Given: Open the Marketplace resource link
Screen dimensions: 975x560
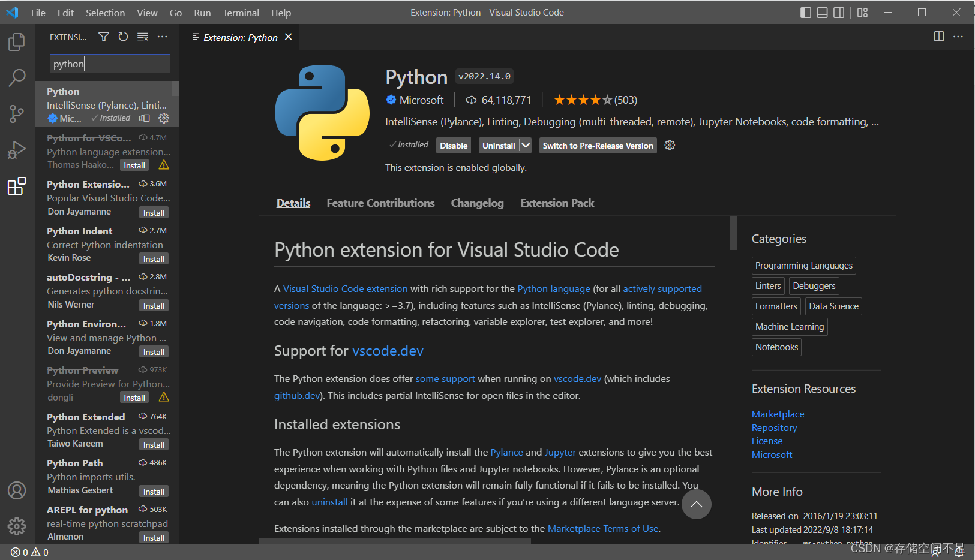Looking at the screenshot, I should pyautogui.click(x=778, y=414).
